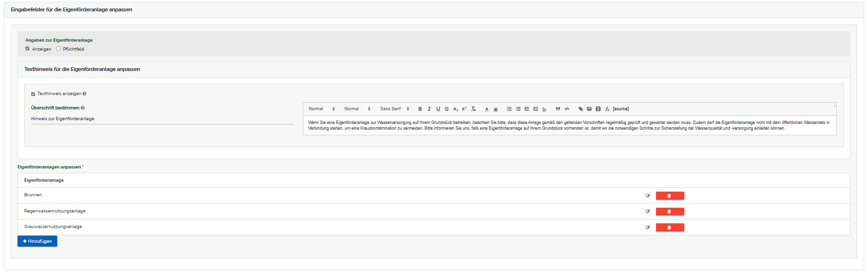Toggle bold formatting in the text editor
This screenshot has width=868, height=273.
point(420,109)
